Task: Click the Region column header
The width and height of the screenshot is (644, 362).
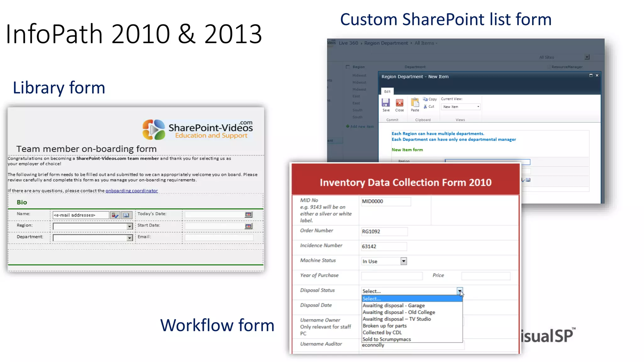Action: pyautogui.click(x=358, y=67)
